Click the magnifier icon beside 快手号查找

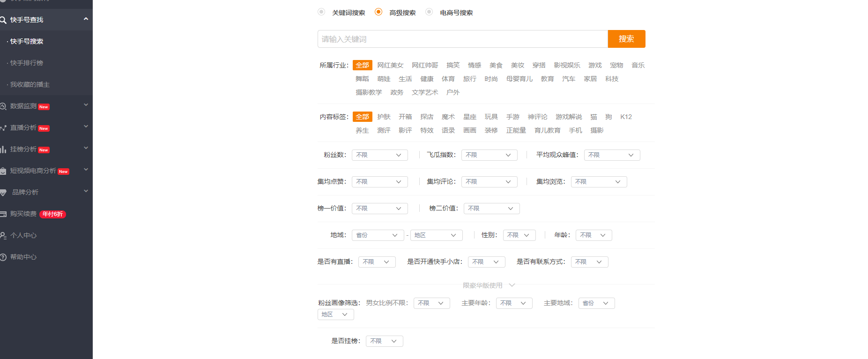coord(3,20)
